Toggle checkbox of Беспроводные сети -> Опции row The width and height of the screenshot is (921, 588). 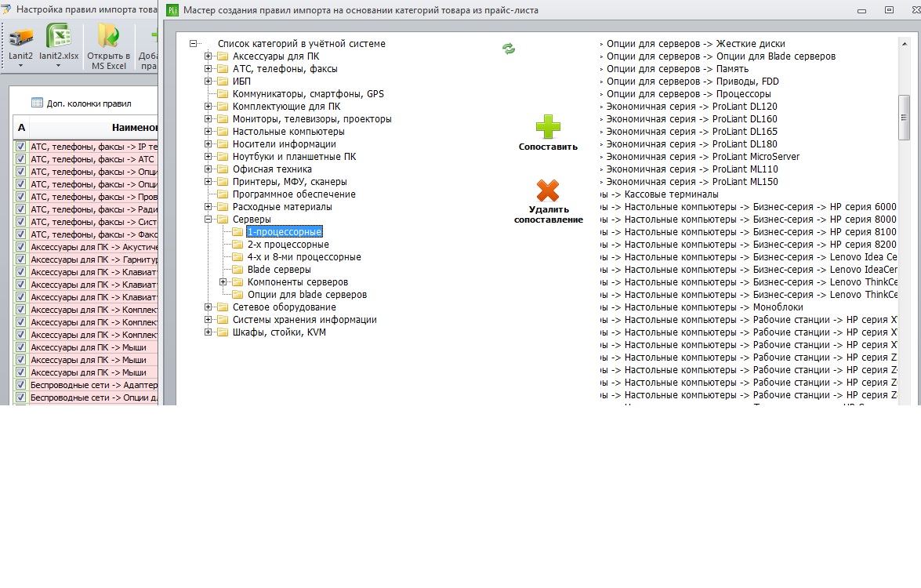[21, 397]
